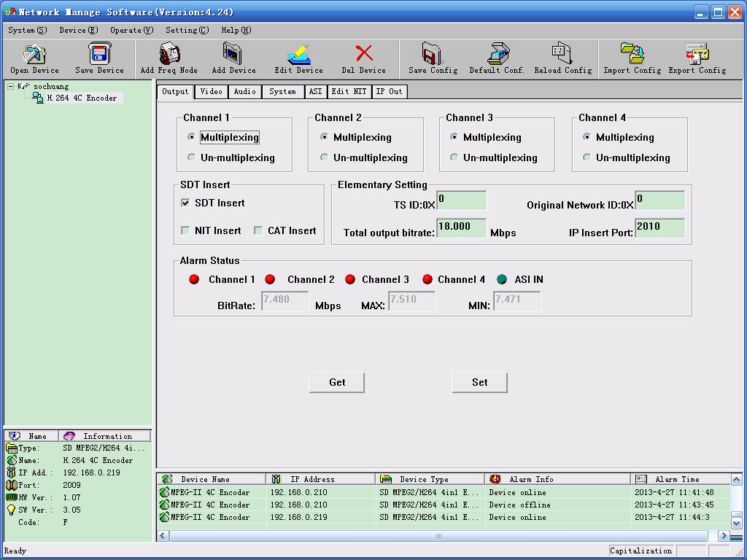Open the System(S) menu
The image size is (747, 560).
click(27, 30)
